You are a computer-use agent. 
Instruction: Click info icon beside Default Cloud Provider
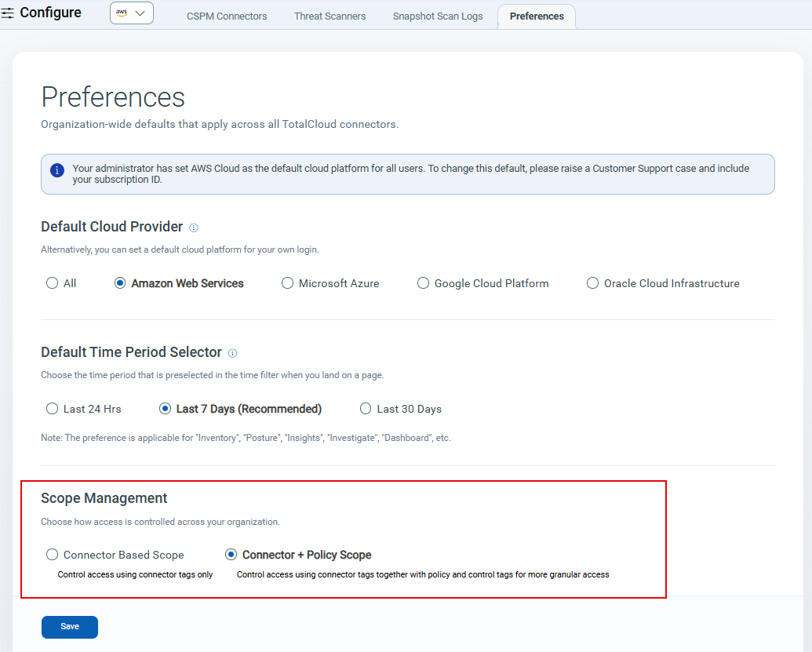point(194,228)
